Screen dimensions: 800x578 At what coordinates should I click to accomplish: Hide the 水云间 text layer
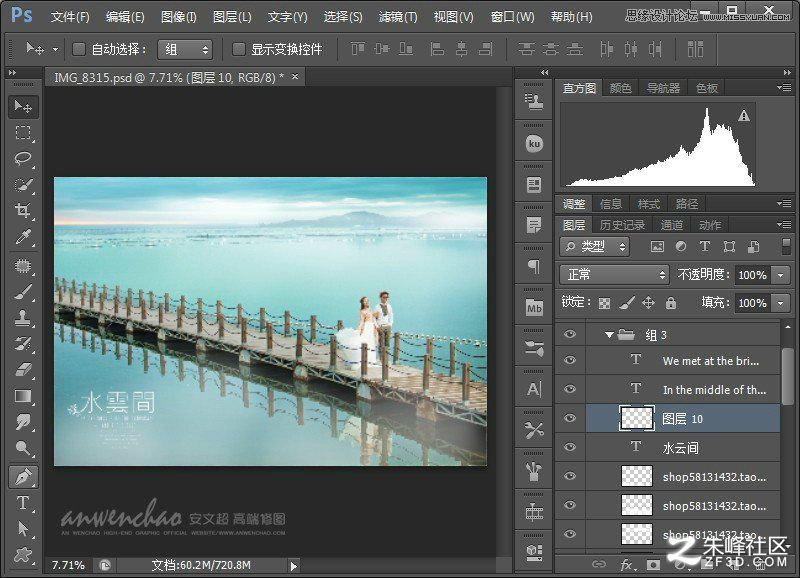569,447
